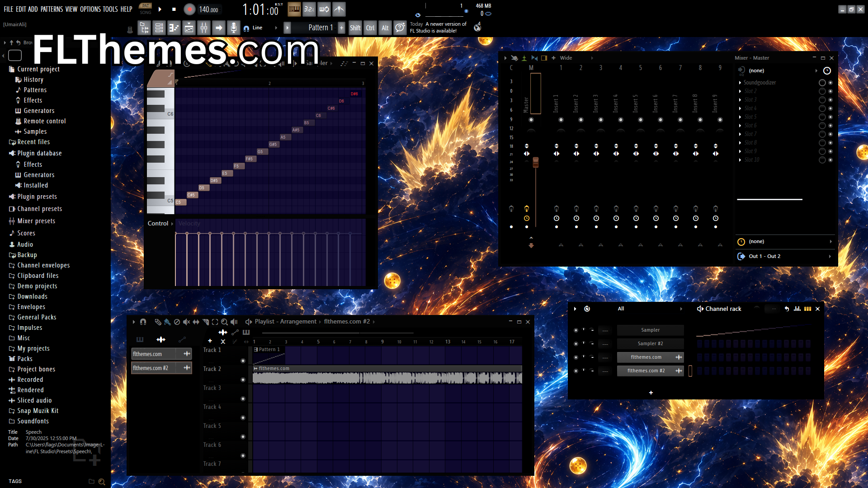Select the Paint brush tool in Playlist
The height and width of the screenshot is (488, 868).
pos(167,322)
